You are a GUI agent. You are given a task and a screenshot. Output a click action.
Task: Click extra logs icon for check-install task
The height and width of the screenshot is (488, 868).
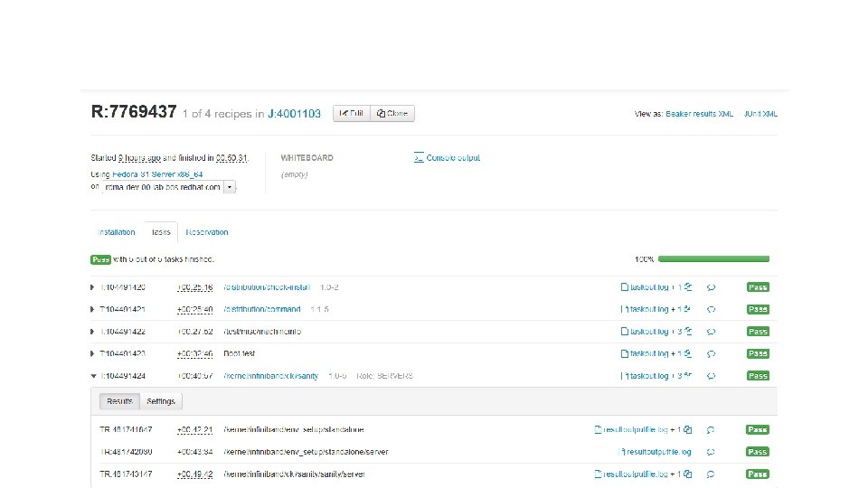point(687,287)
